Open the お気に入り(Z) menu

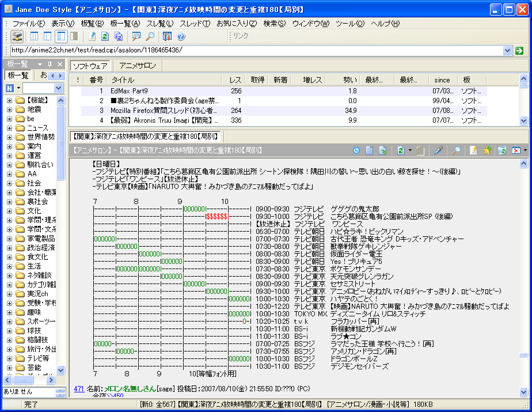pos(237,24)
